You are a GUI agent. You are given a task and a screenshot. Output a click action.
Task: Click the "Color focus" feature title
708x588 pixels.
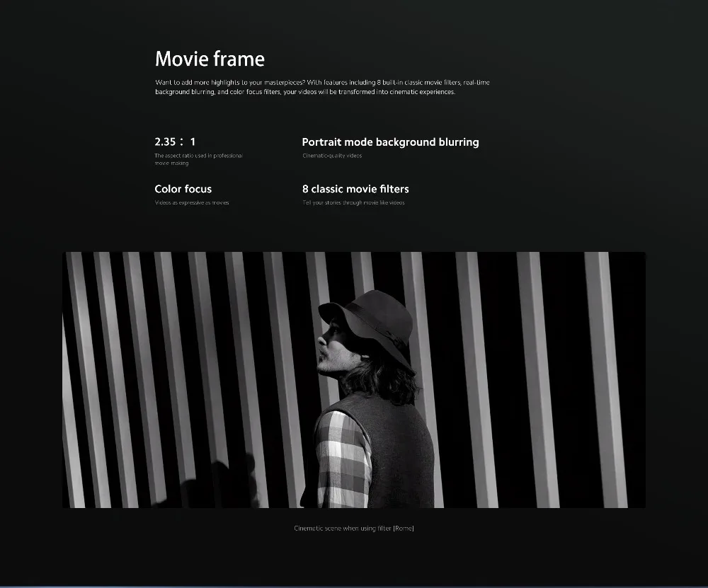pos(183,189)
